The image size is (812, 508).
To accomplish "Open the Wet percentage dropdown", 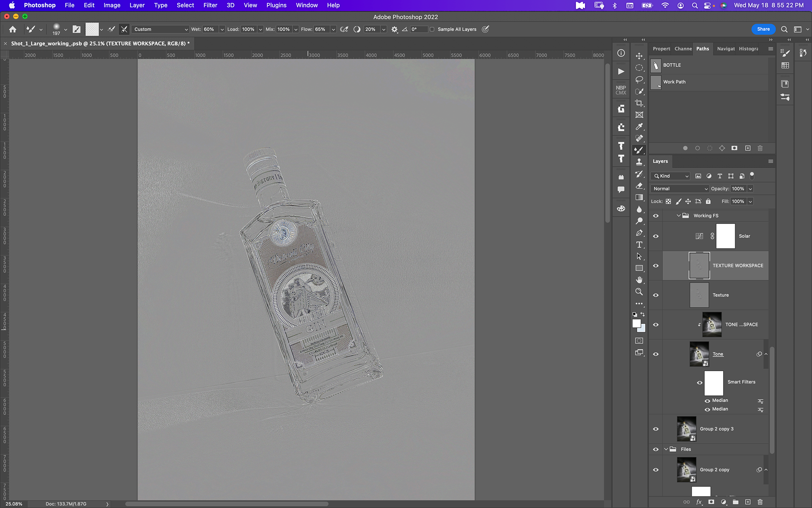I will (222, 29).
